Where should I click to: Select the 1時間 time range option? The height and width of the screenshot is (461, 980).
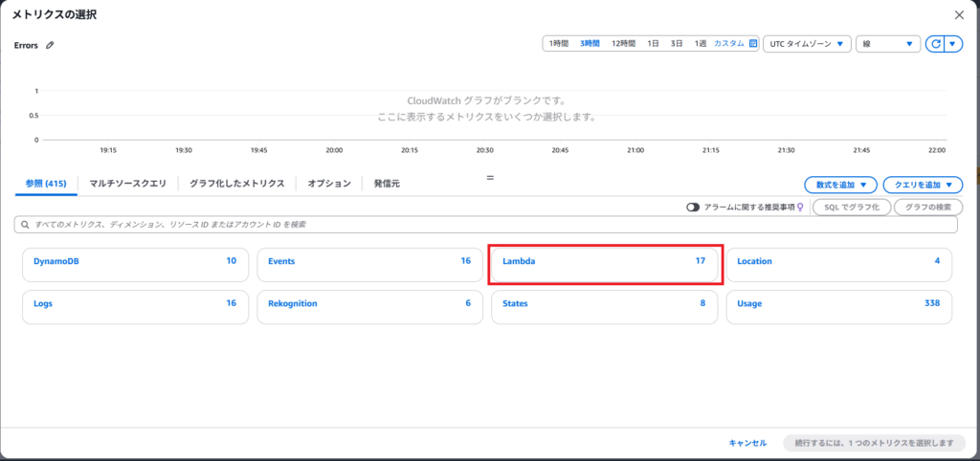[x=559, y=44]
